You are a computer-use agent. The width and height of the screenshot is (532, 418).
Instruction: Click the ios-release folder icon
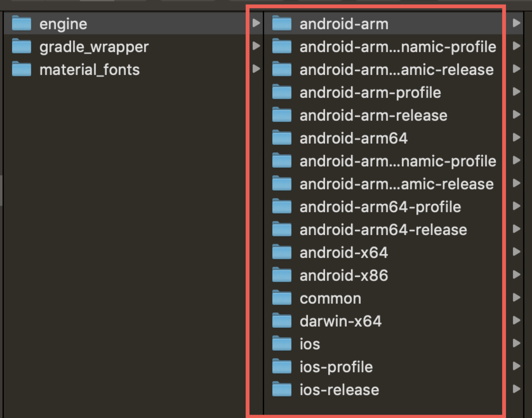coord(282,389)
